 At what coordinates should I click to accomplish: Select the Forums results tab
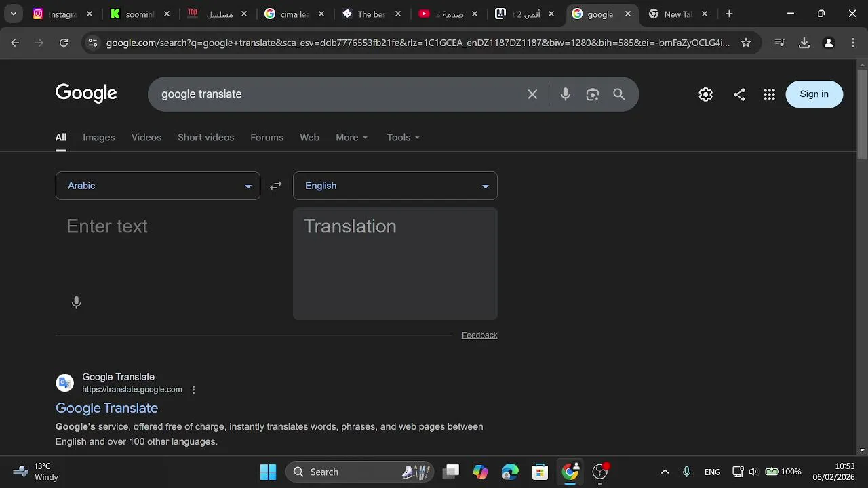coord(267,137)
